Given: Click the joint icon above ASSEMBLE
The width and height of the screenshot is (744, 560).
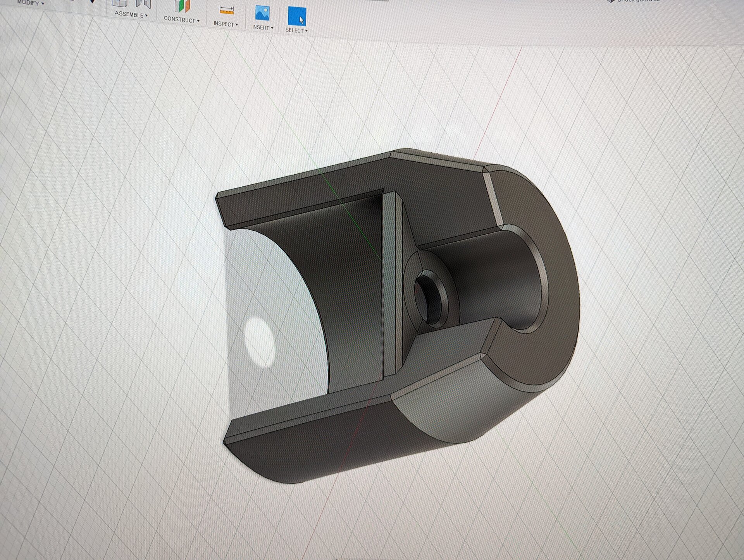Looking at the screenshot, I should 143,3.
